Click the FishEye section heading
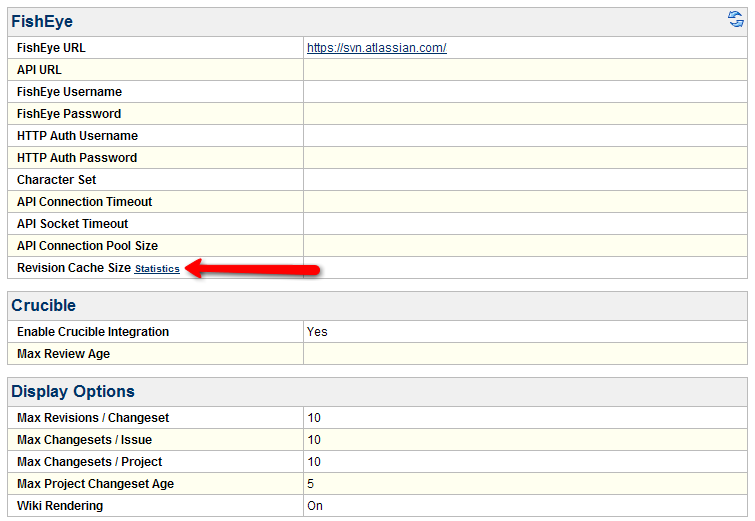This screenshot has height=521, width=755. pyautogui.click(x=42, y=21)
